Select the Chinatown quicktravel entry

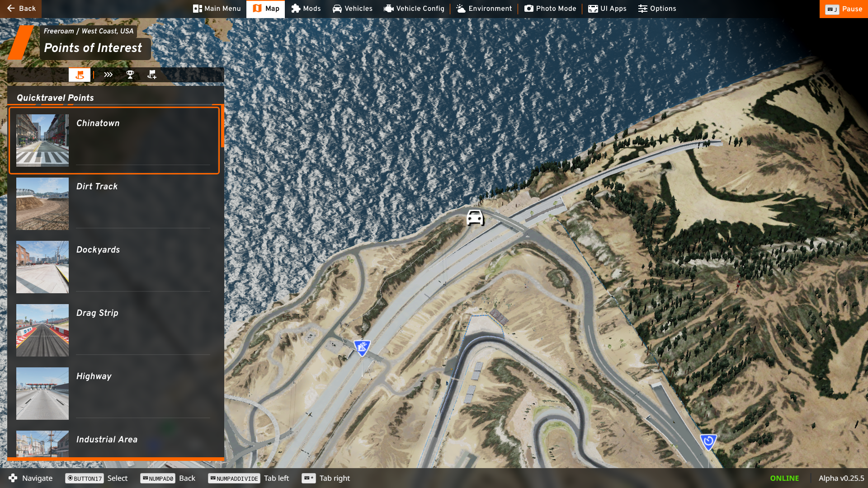[114, 141]
